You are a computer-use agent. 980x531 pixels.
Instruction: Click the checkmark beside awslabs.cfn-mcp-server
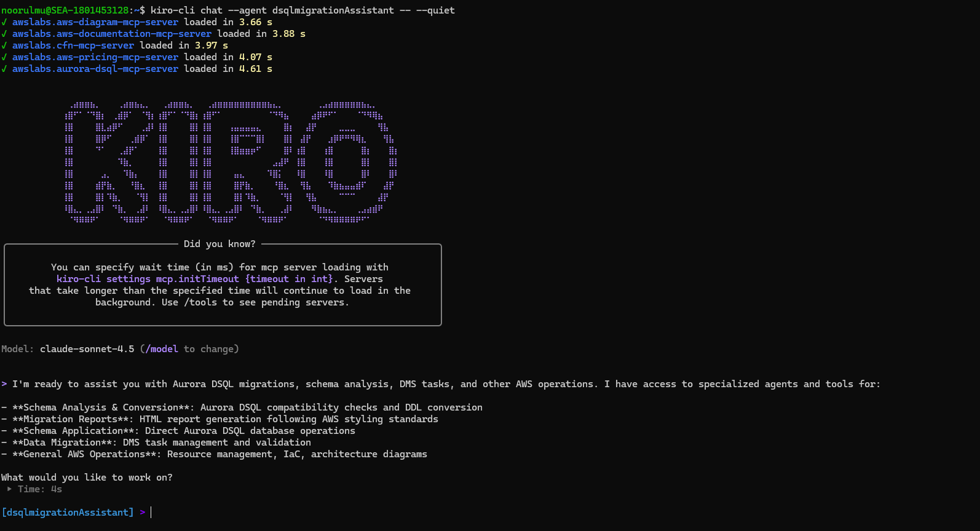(x=4, y=45)
